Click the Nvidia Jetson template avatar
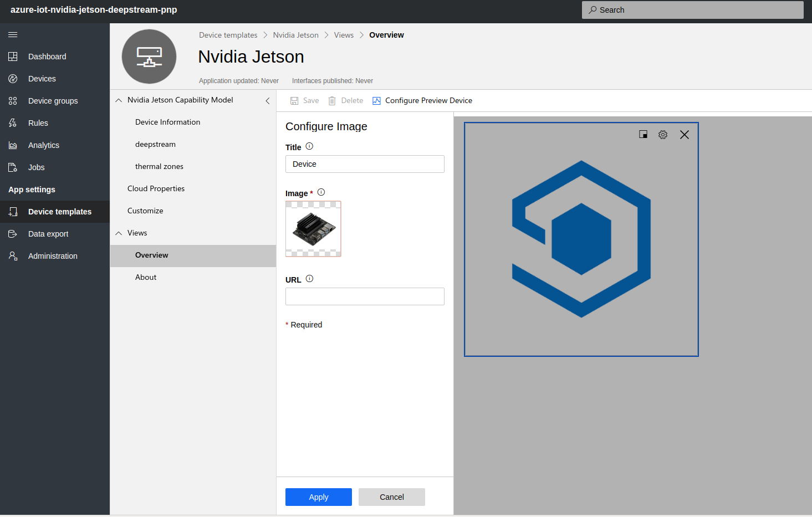Viewport: 812px width, 517px height. pyautogui.click(x=149, y=57)
